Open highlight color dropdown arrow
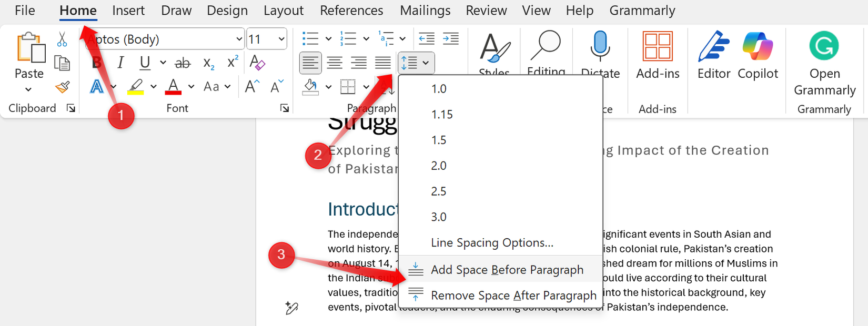This screenshot has width=868, height=326. 153,86
